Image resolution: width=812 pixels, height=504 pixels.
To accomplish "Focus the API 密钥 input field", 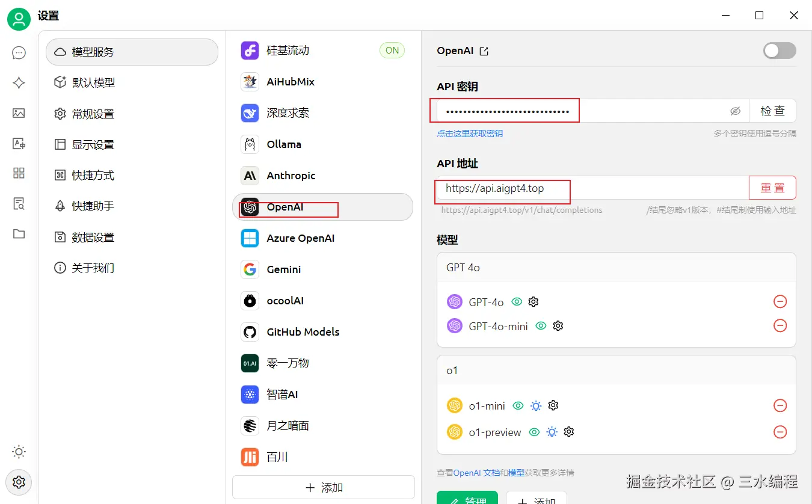I will 592,111.
